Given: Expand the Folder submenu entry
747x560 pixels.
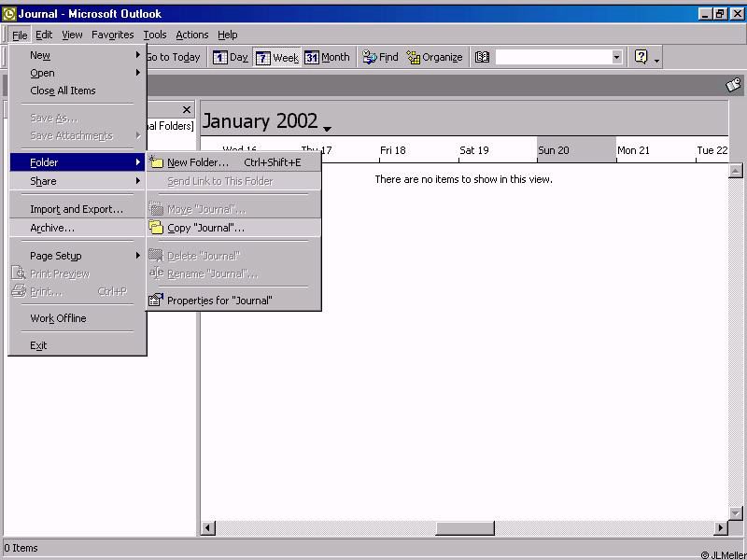Looking at the screenshot, I should (78, 162).
